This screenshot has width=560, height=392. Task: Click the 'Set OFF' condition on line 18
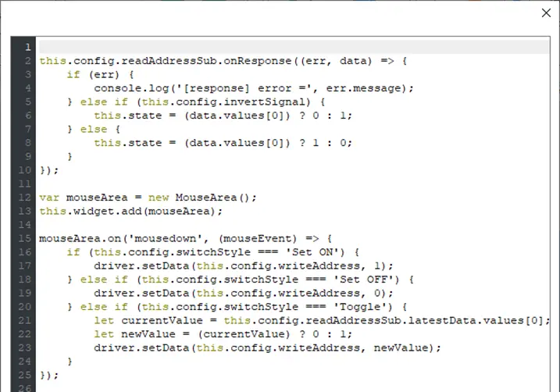[x=240, y=280]
